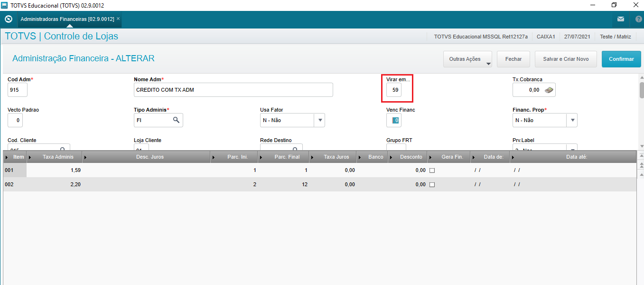Click the Gera Fin. column header

point(449,157)
